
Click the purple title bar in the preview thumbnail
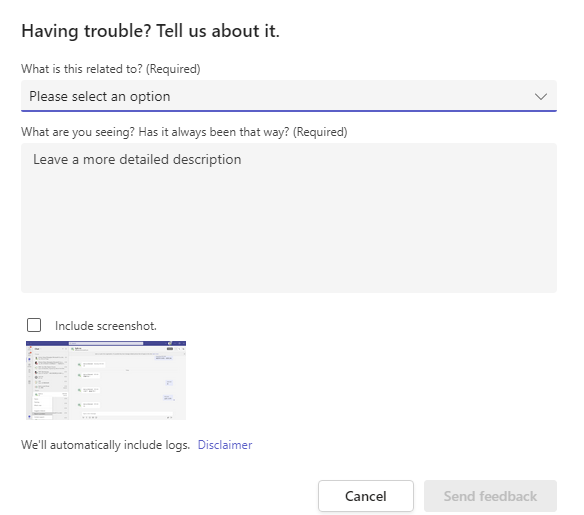pyautogui.click(x=106, y=343)
